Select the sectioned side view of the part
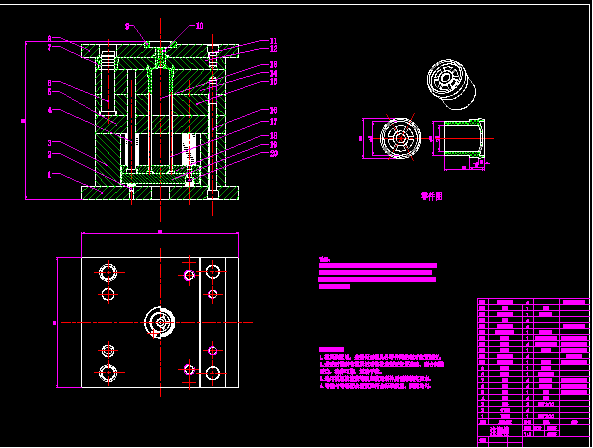Screen dimensions: 593x448 (x=464, y=138)
